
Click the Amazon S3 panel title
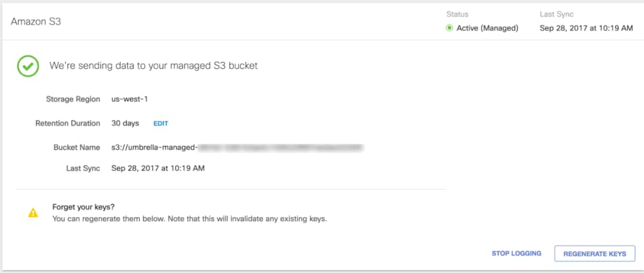pyautogui.click(x=36, y=21)
